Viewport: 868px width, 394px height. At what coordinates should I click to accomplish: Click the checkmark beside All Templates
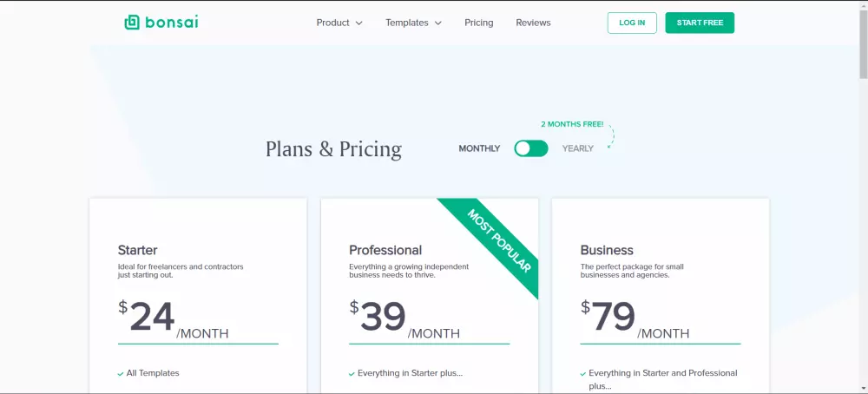[x=121, y=373]
